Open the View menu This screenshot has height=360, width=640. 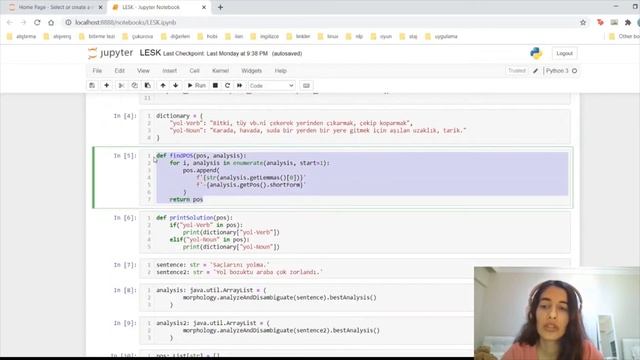click(143, 71)
